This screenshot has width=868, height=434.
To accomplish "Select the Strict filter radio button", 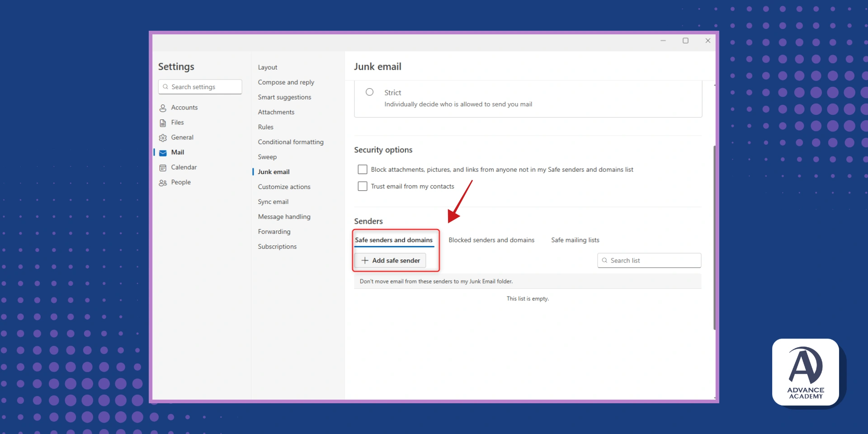I will (x=369, y=92).
